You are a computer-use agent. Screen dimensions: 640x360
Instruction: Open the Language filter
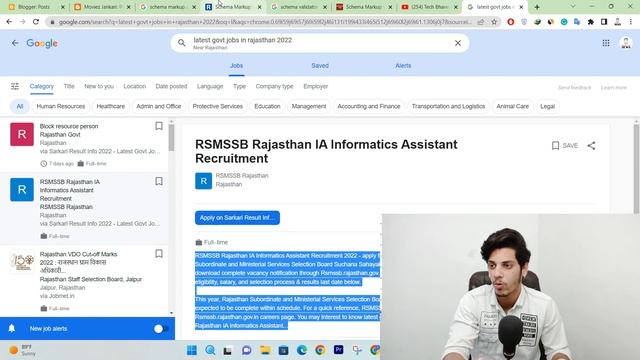(x=210, y=86)
